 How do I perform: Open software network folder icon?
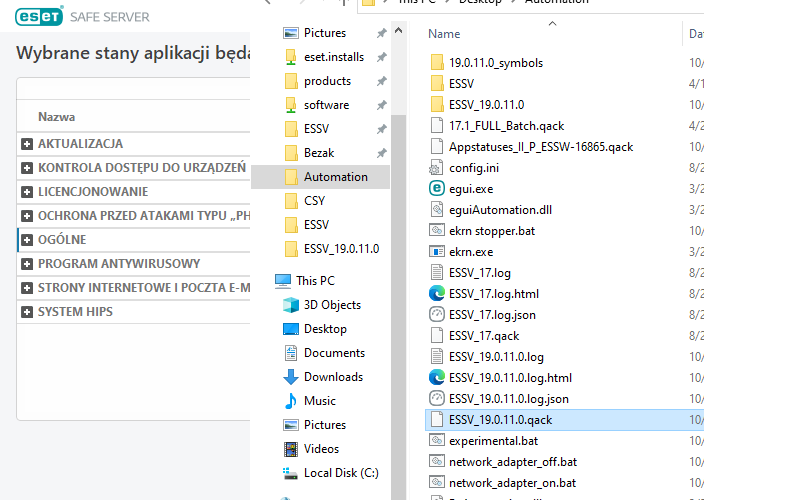click(x=291, y=105)
